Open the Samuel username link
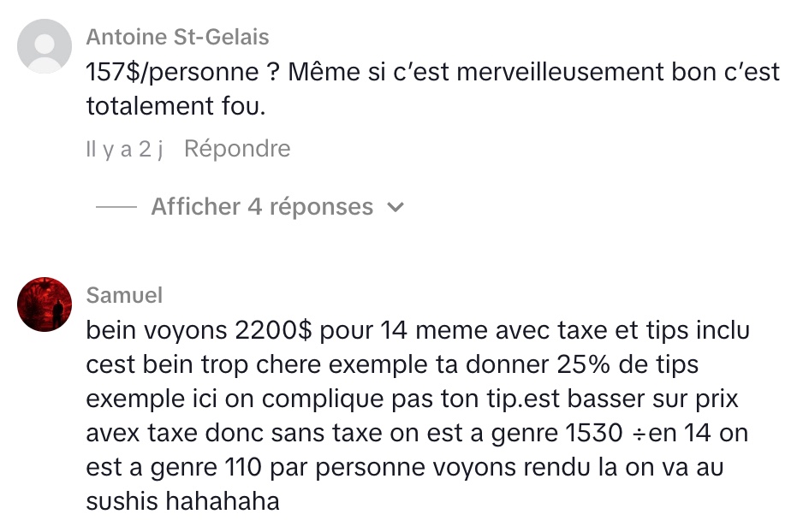Image resolution: width=803 pixels, height=532 pixels. tap(124, 295)
